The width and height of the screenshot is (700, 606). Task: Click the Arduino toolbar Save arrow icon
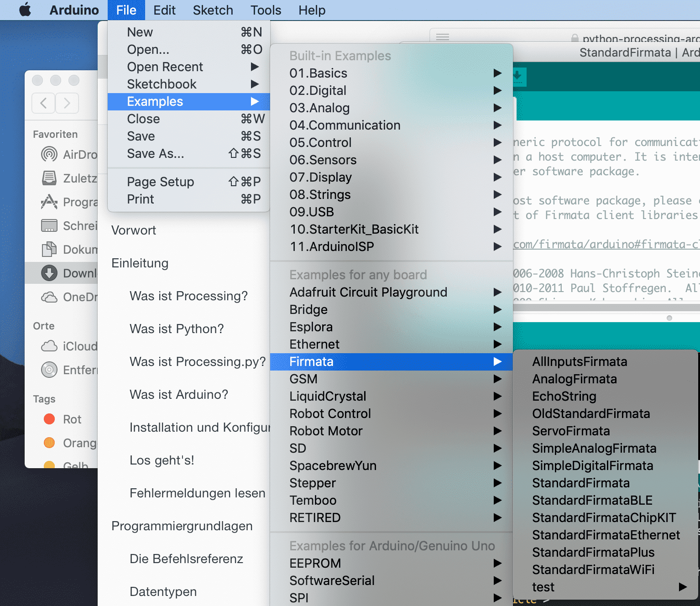point(518,76)
